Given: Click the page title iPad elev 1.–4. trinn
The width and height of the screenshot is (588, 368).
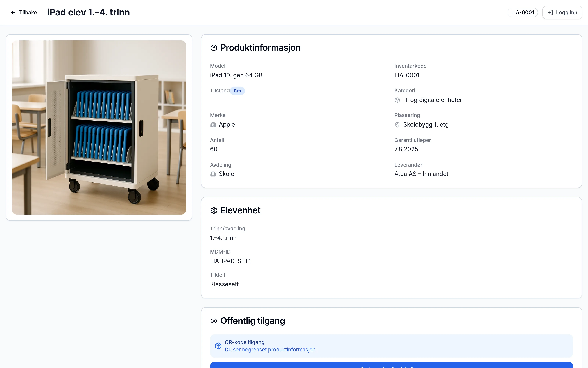Looking at the screenshot, I should click(x=88, y=12).
